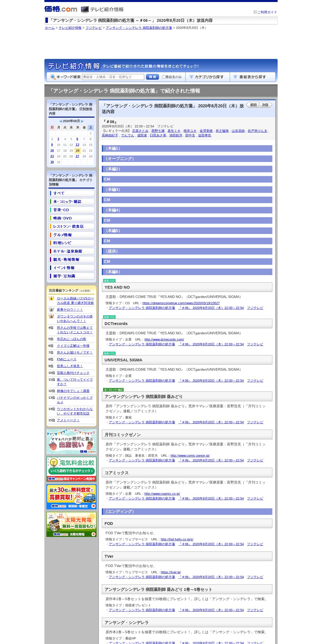Open ホテル・温泉旅館 category
The image size is (322, 644).
click(71, 251)
